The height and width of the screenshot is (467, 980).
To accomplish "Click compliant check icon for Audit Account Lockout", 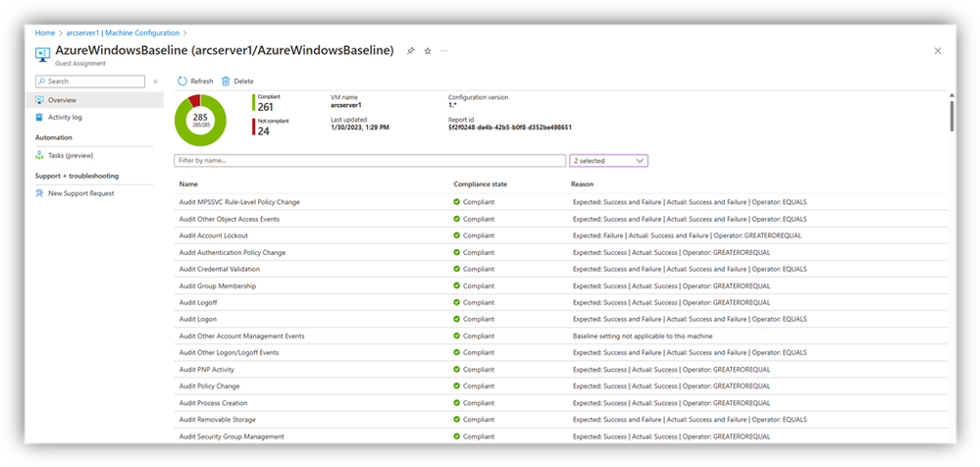I will click(x=457, y=235).
